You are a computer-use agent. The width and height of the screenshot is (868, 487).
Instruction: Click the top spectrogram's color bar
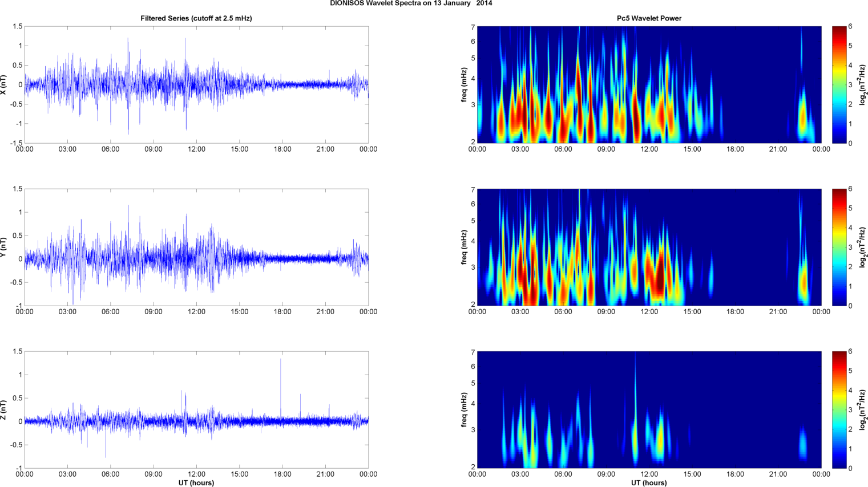[x=839, y=84]
